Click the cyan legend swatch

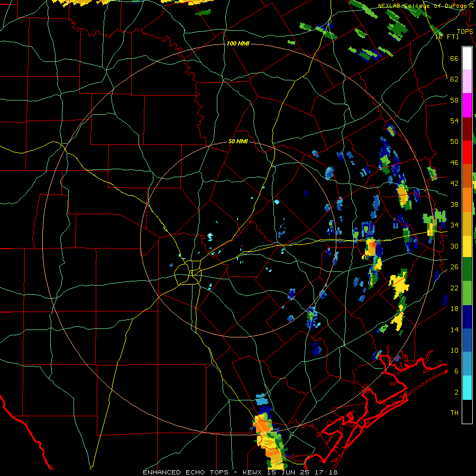click(467, 388)
